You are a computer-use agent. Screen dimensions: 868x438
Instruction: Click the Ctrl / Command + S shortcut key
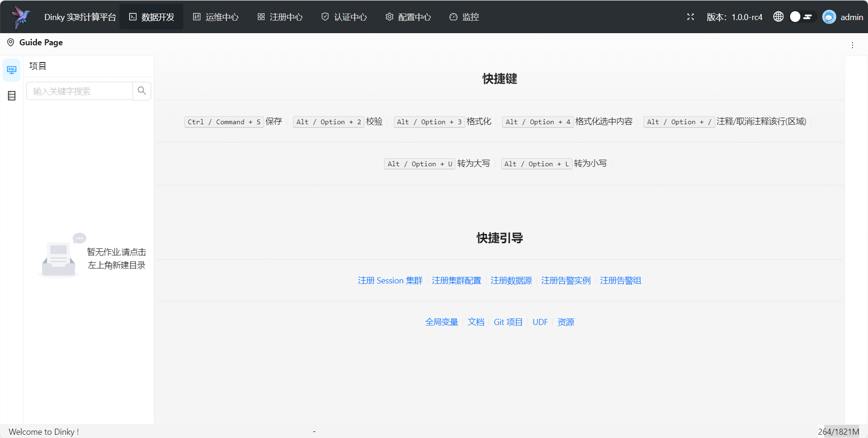point(224,122)
